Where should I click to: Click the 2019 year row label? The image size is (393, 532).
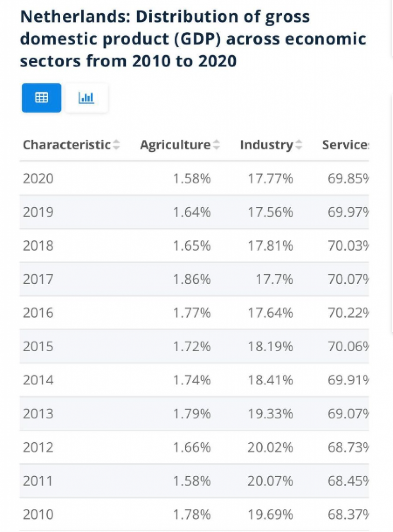coord(38,212)
